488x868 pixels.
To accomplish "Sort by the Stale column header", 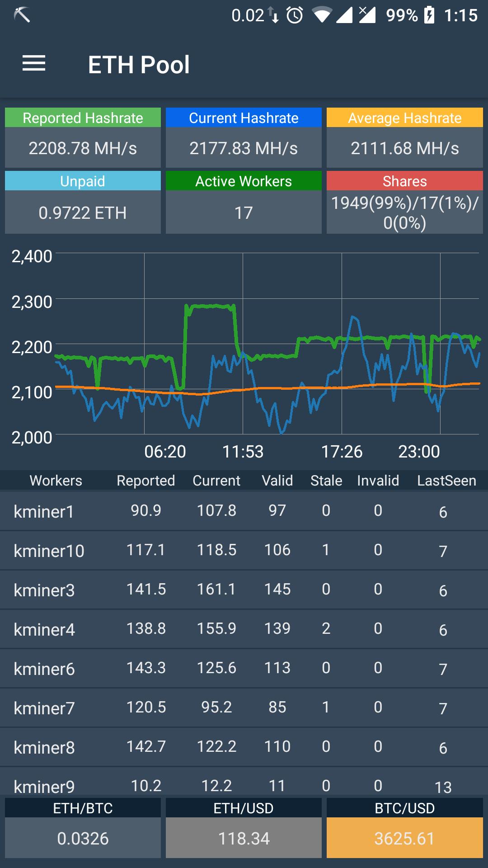I will [x=326, y=481].
